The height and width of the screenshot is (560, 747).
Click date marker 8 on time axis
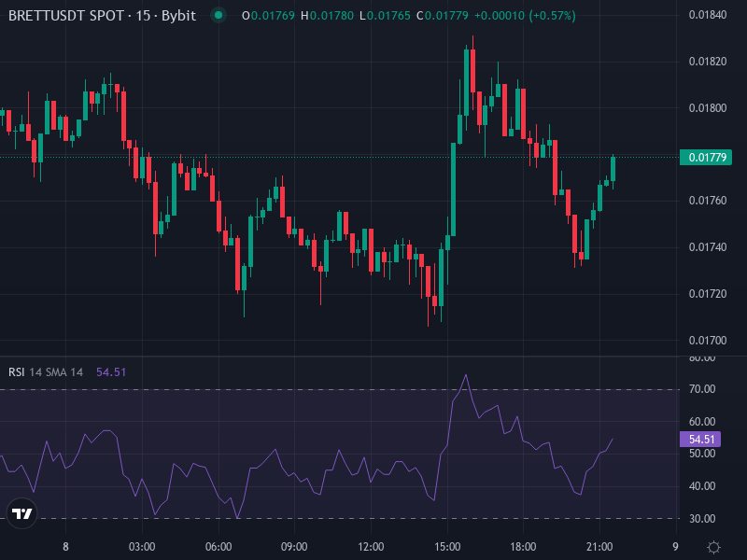tap(65, 547)
